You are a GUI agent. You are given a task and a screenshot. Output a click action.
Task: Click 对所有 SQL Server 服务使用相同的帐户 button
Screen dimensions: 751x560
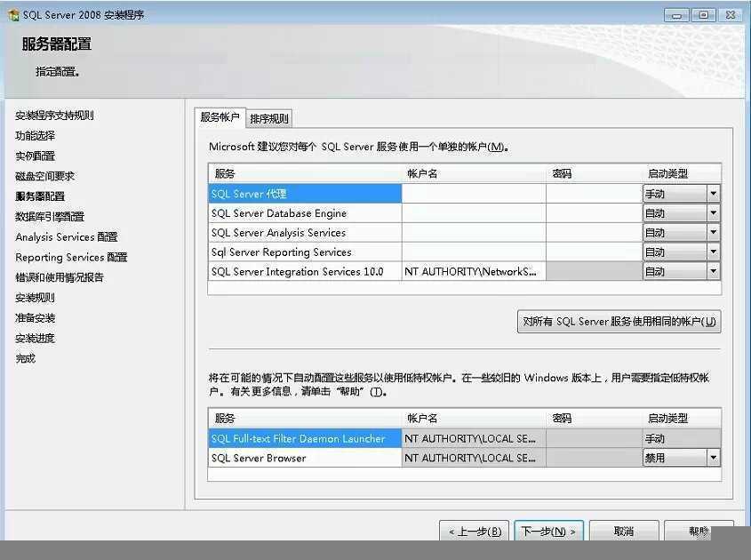(619, 322)
